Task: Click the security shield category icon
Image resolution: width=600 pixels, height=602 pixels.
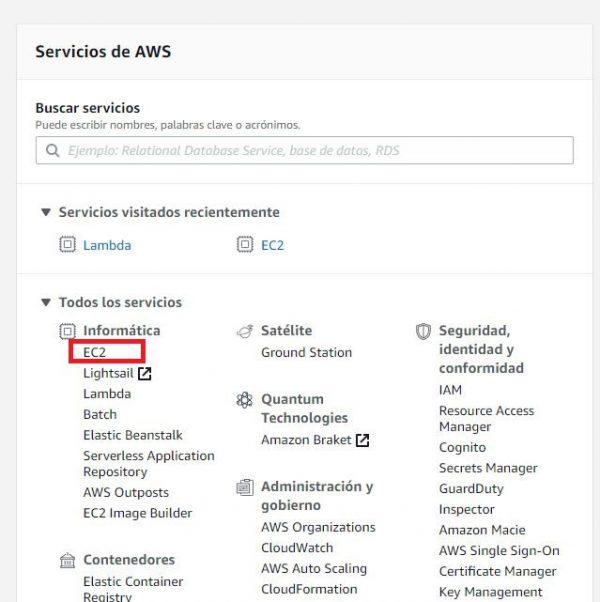Action: point(423,331)
